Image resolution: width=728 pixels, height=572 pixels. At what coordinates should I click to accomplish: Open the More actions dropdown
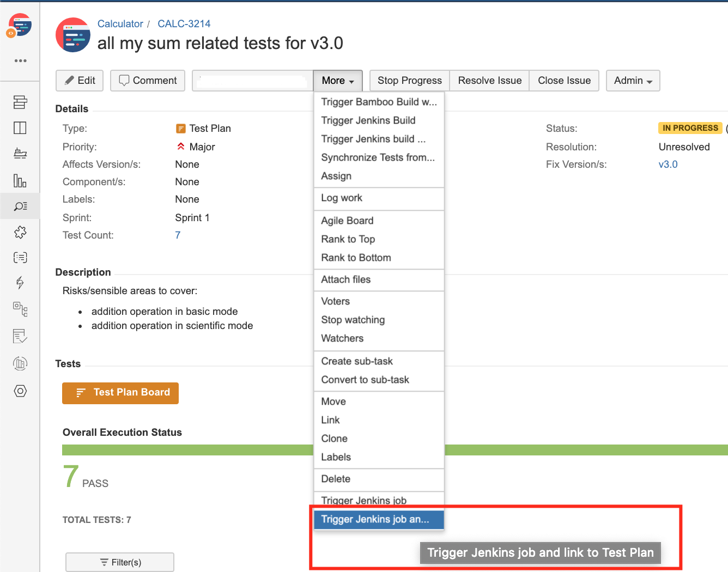(338, 81)
